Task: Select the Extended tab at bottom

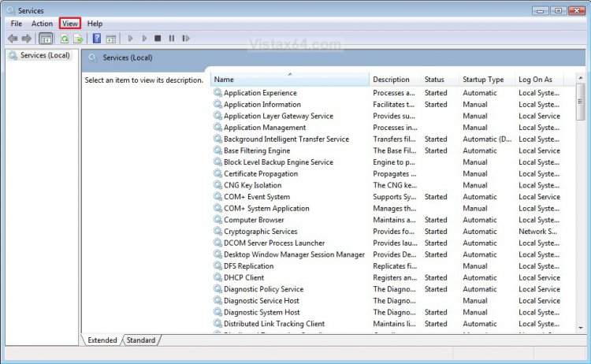Action: 102,340
